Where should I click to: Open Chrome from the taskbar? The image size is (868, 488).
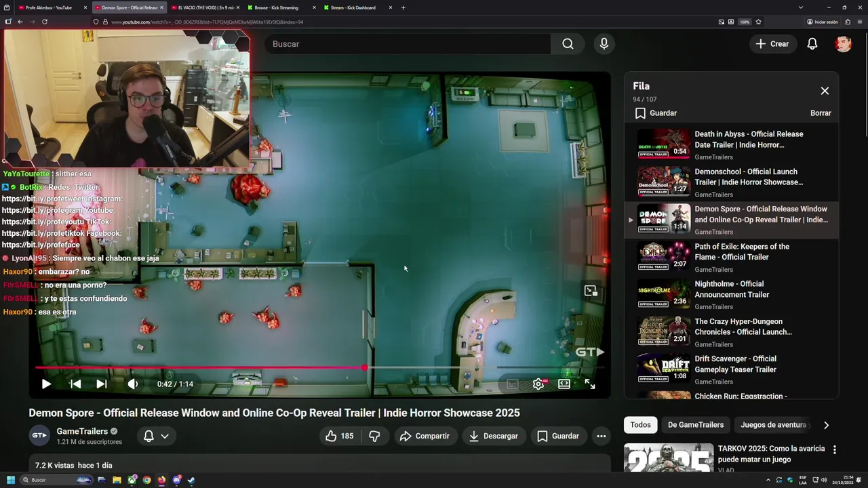[x=147, y=480]
